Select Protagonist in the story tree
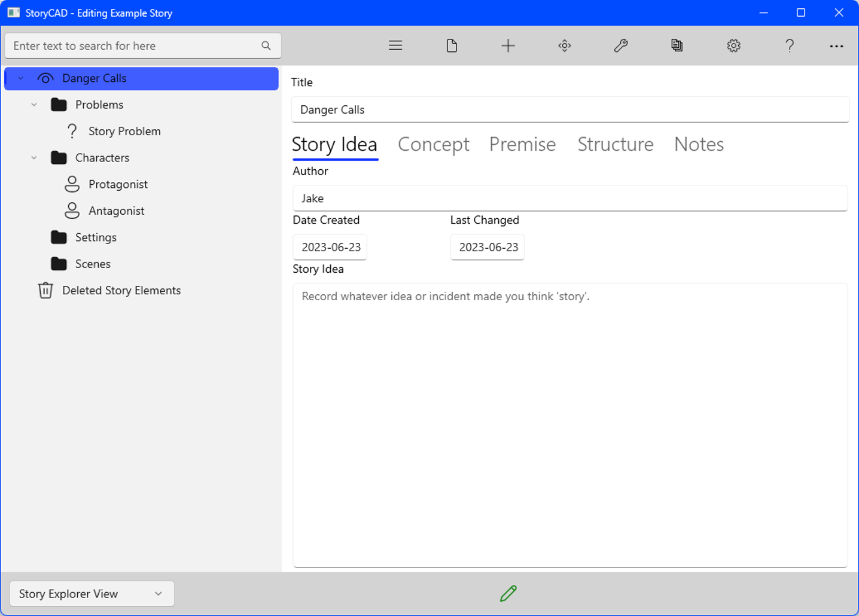Image resolution: width=859 pixels, height=616 pixels. (118, 184)
